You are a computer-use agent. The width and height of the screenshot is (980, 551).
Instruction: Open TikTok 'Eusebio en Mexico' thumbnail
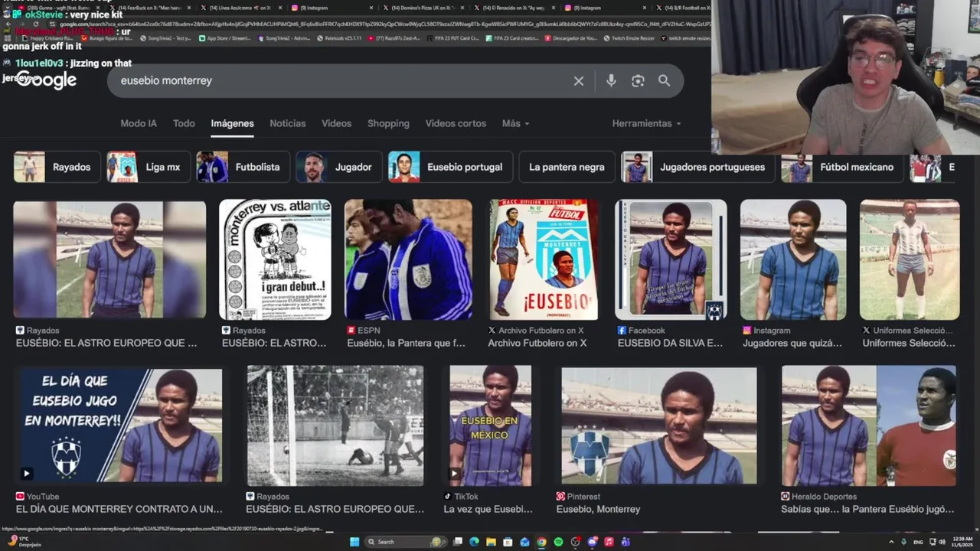(x=490, y=426)
